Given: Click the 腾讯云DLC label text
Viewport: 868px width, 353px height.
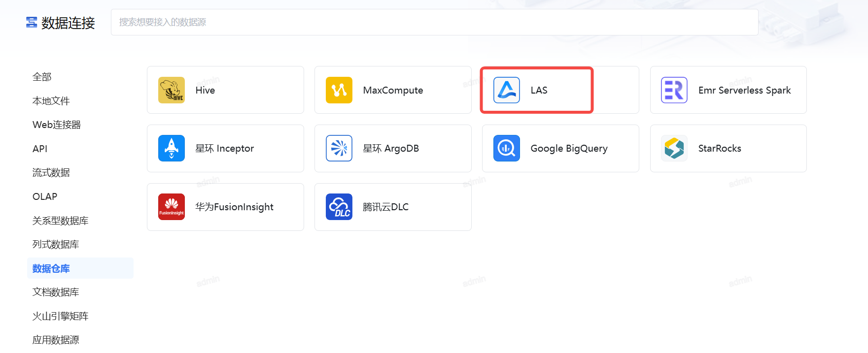Looking at the screenshot, I should point(385,207).
